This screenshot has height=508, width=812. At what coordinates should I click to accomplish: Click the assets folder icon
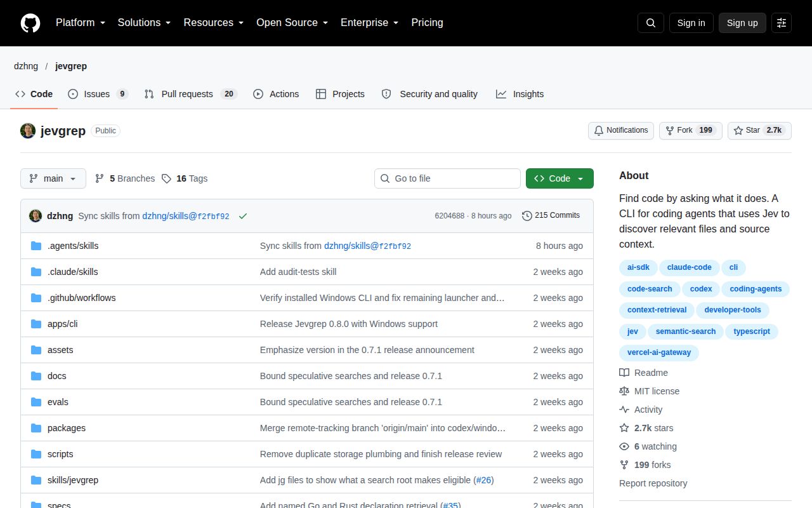click(36, 350)
